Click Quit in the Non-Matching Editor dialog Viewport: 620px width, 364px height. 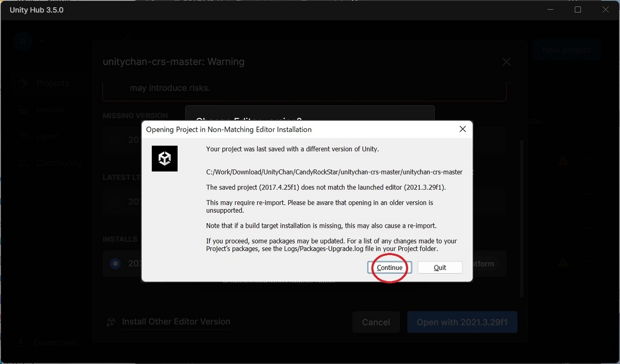pyautogui.click(x=440, y=267)
